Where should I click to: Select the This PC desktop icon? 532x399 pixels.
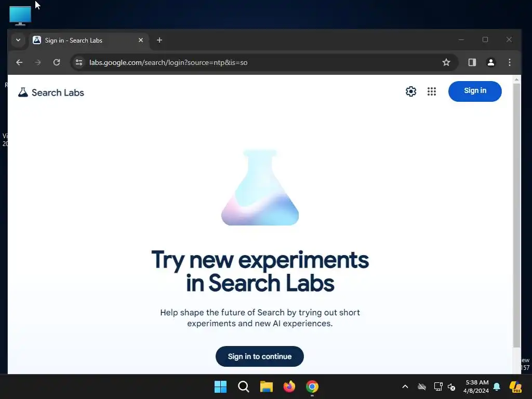[20, 16]
